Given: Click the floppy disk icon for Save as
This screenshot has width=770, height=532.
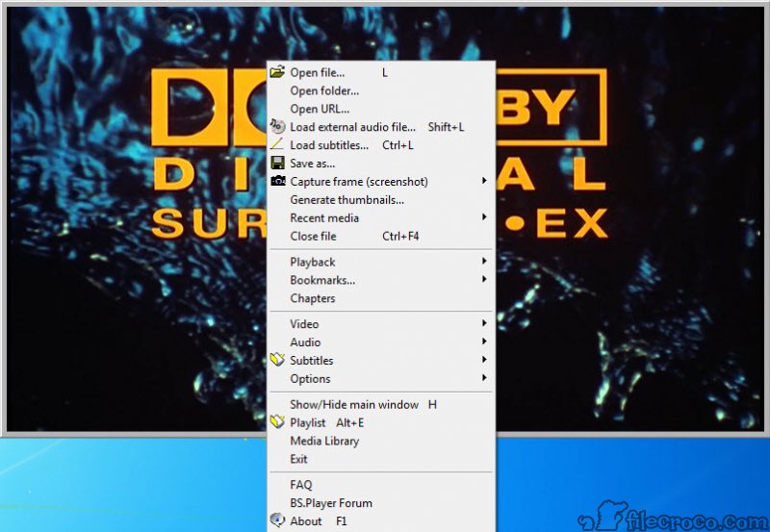Looking at the screenshot, I should point(277,164).
